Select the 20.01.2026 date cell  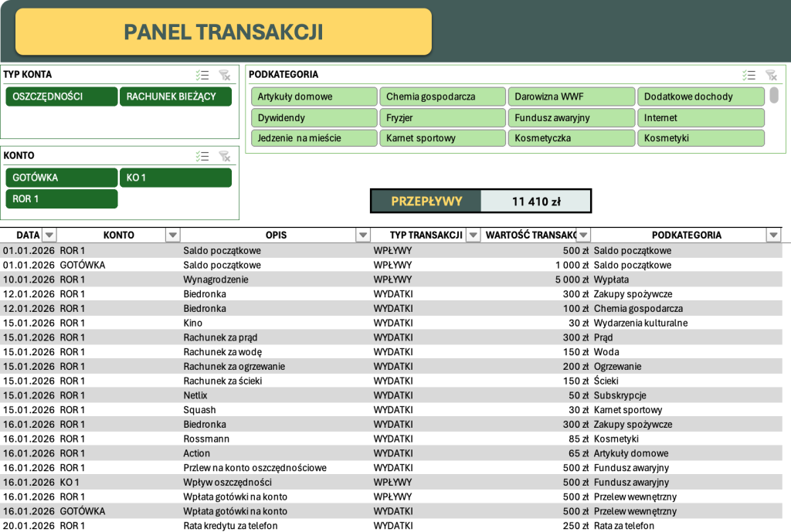tap(29, 526)
